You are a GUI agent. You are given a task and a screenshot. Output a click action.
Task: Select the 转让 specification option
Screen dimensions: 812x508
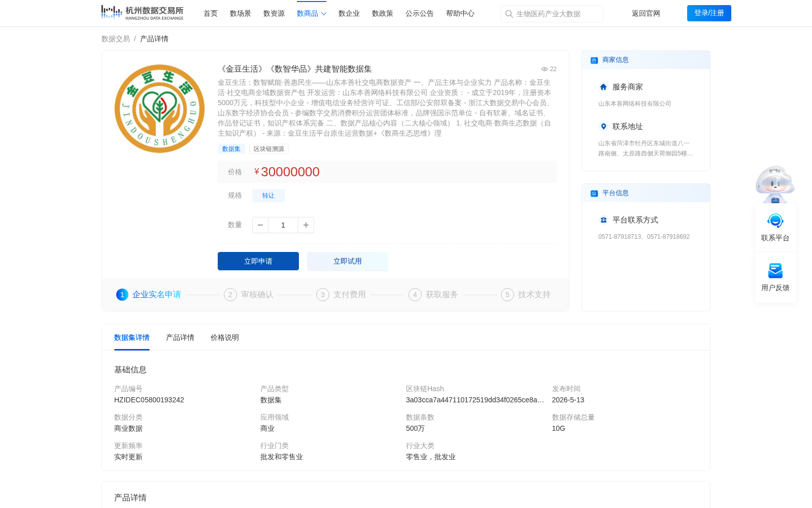tap(268, 196)
